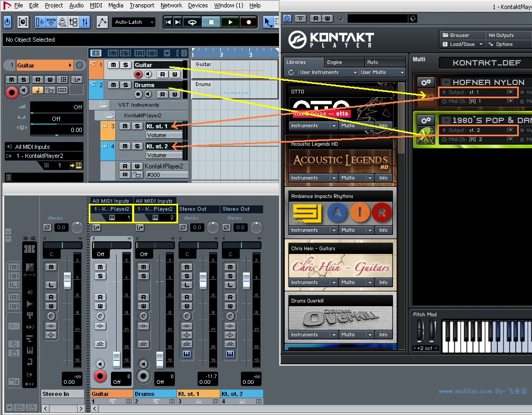Open 1980's Pop Output st. 2 dropdown
Image resolution: width=532 pixels, height=415 pixels.
pos(510,130)
